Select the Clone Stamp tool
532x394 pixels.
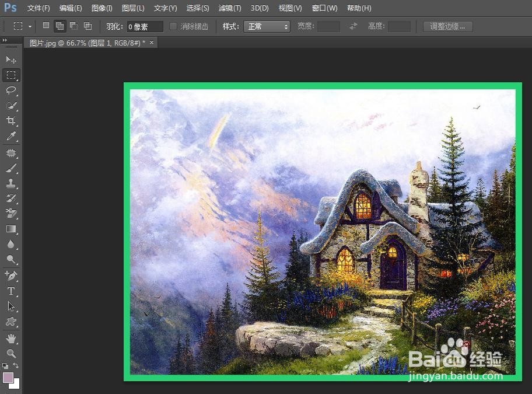pos(11,184)
